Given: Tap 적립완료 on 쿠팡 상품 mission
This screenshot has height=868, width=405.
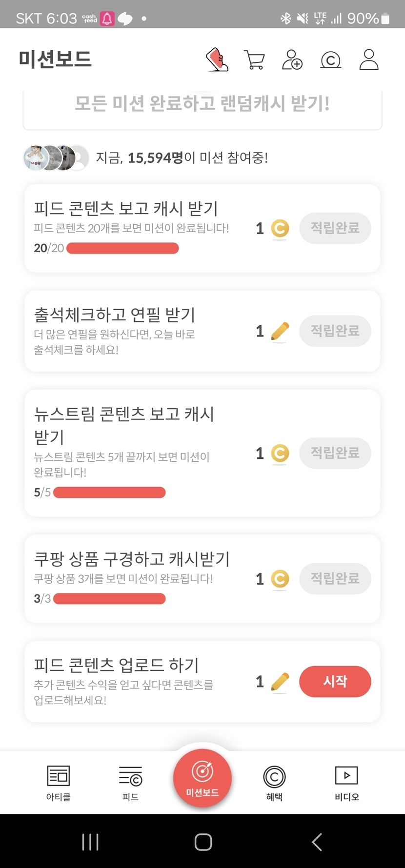Looking at the screenshot, I should click(x=335, y=579).
